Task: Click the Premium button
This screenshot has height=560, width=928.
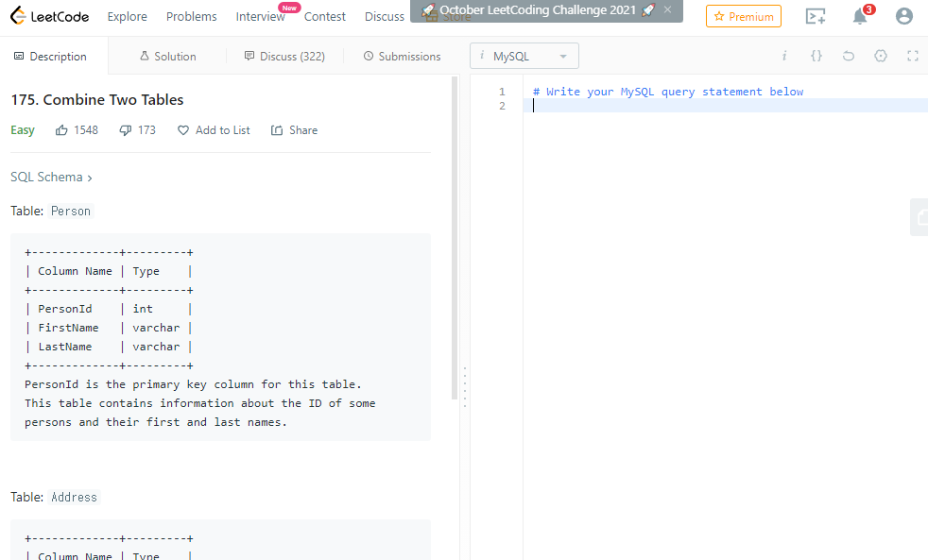Action: pyautogui.click(x=744, y=17)
